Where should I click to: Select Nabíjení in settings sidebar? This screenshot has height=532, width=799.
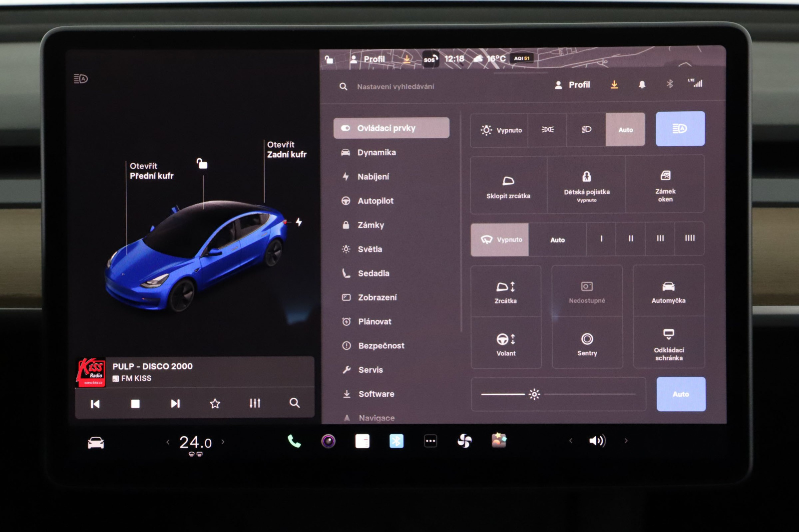coord(373,177)
